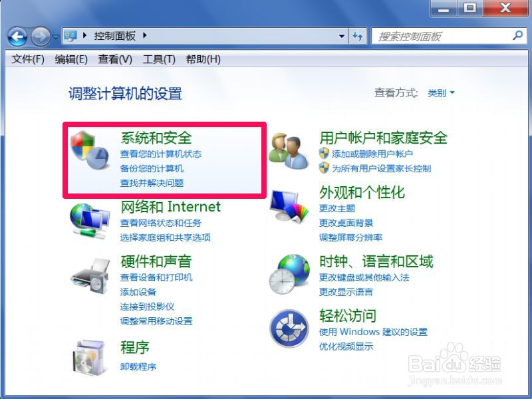Open the 时钟、语言和区域 clock globe icon
The height and width of the screenshot is (399, 532).
(289, 274)
